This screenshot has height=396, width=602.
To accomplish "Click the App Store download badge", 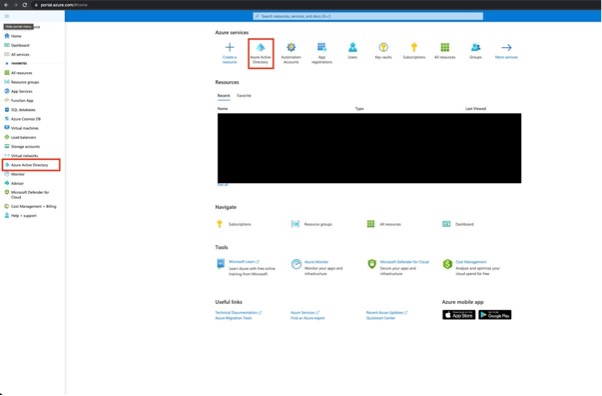I will click(x=459, y=315).
